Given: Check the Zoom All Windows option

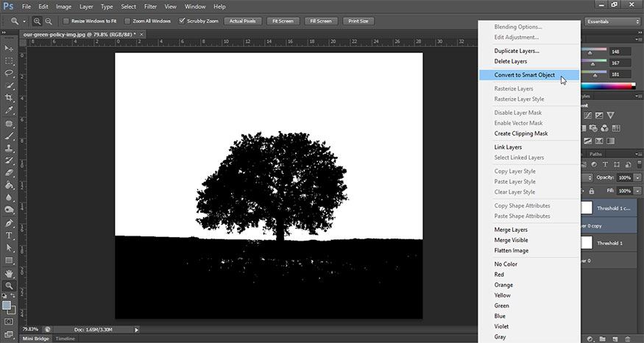Looking at the screenshot, I should tap(127, 21).
